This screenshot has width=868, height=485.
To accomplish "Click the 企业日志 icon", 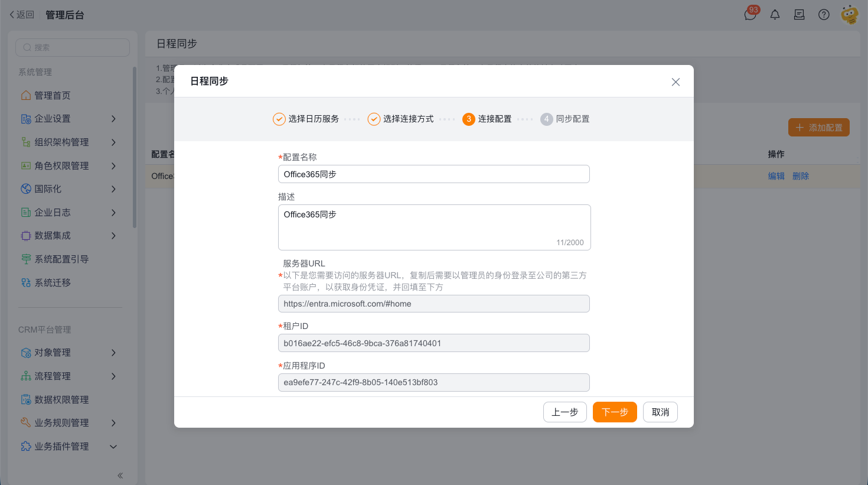I will point(25,212).
